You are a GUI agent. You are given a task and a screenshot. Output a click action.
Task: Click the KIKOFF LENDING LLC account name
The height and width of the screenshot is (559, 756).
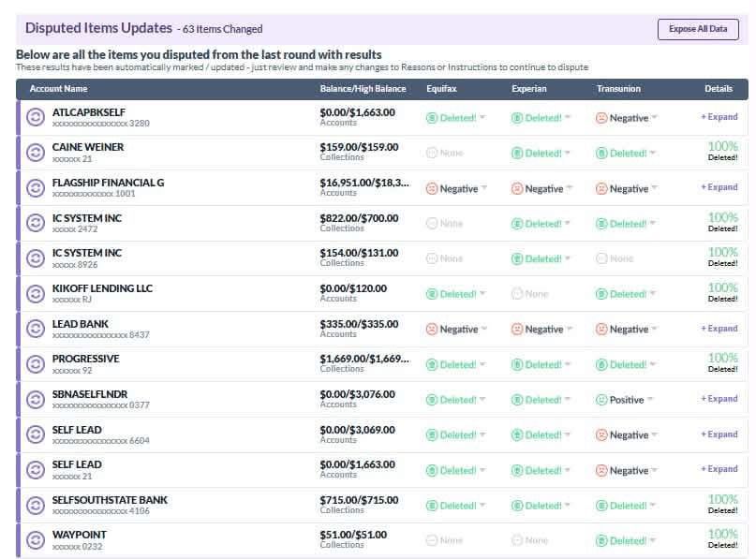click(x=102, y=288)
